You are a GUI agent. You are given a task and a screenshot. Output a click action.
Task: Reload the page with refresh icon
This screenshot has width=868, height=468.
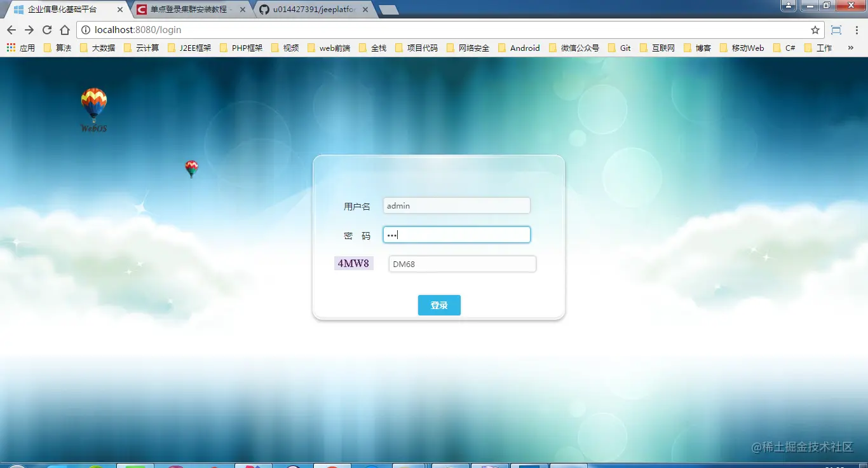(47, 30)
